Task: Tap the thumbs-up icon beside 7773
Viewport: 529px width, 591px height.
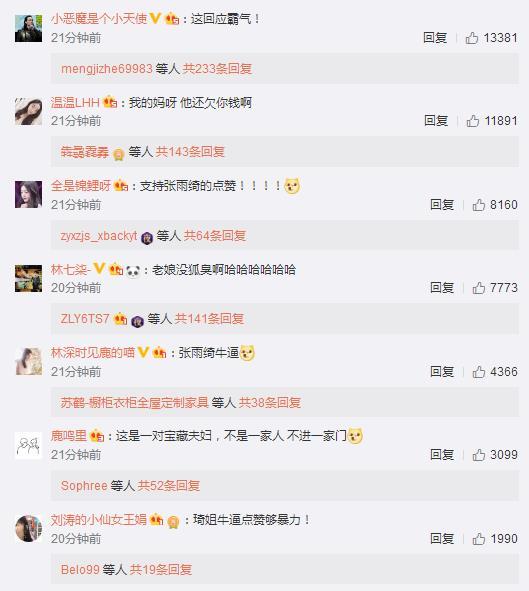Action: [479, 288]
